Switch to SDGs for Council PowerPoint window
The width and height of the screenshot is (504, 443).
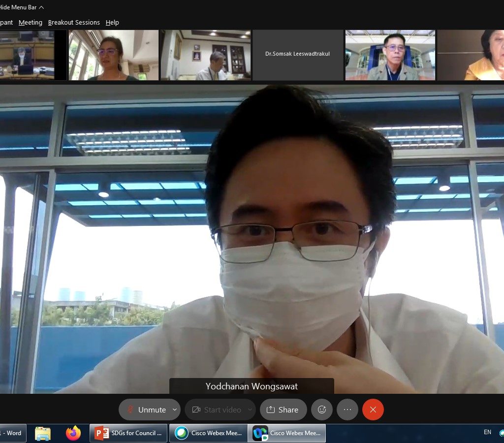129,433
